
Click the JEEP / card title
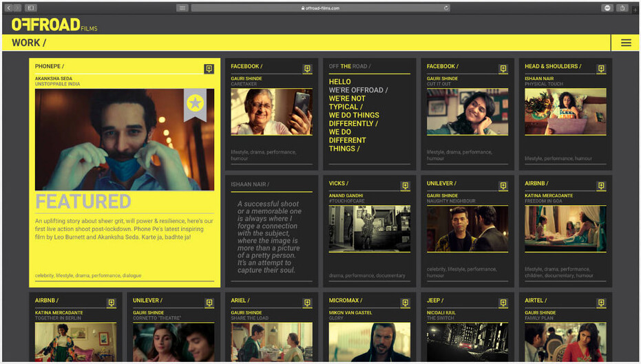pos(435,300)
